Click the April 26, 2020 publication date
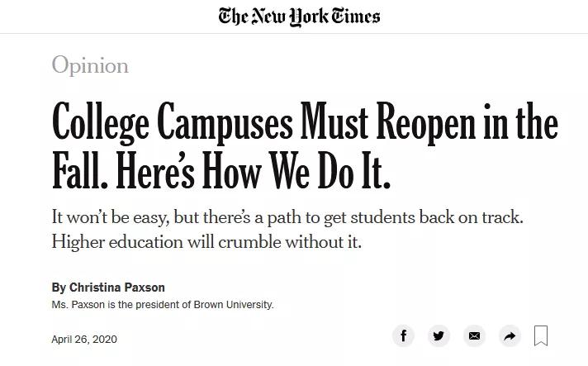 84,339
